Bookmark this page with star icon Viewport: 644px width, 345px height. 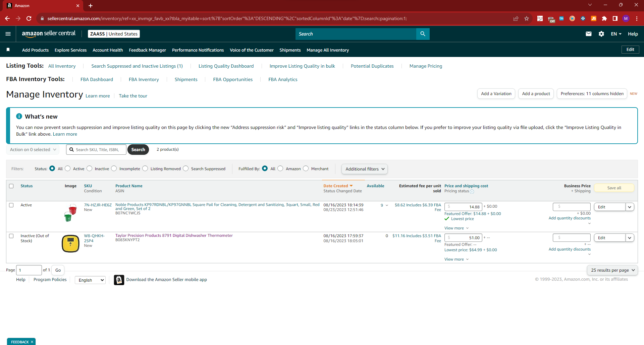[x=527, y=18]
